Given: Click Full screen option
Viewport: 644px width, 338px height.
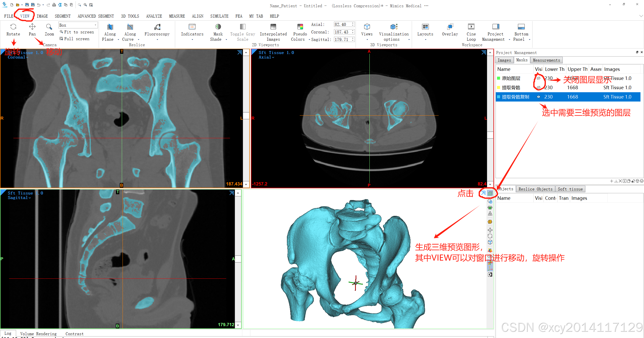Looking at the screenshot, I should pos(74,39).
